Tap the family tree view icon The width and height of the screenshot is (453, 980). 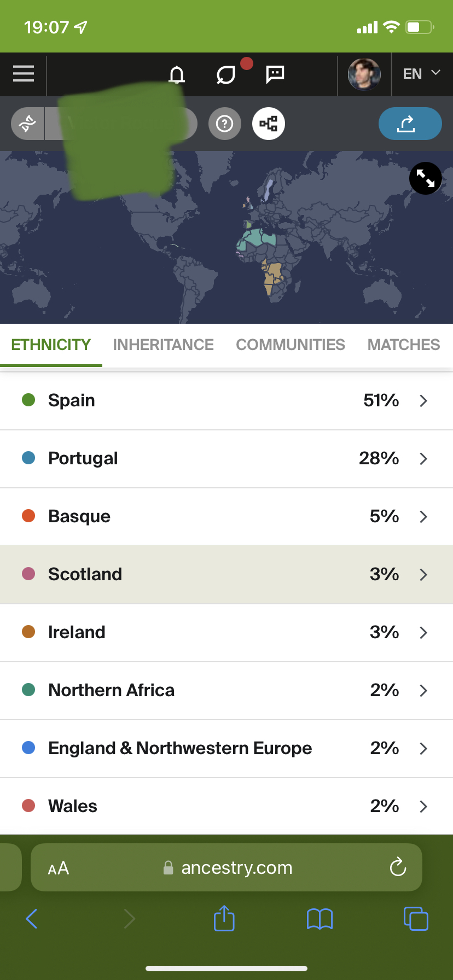[268, 124]
